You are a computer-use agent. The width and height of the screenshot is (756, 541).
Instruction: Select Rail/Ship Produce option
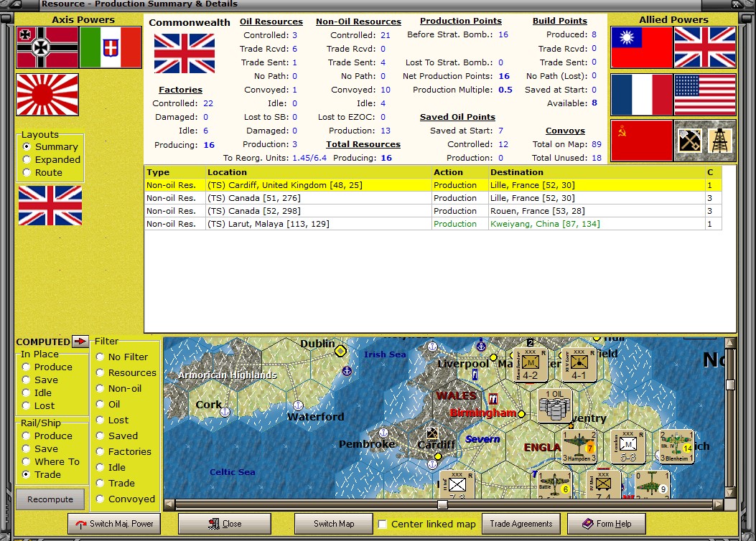(x=47, y=436)
